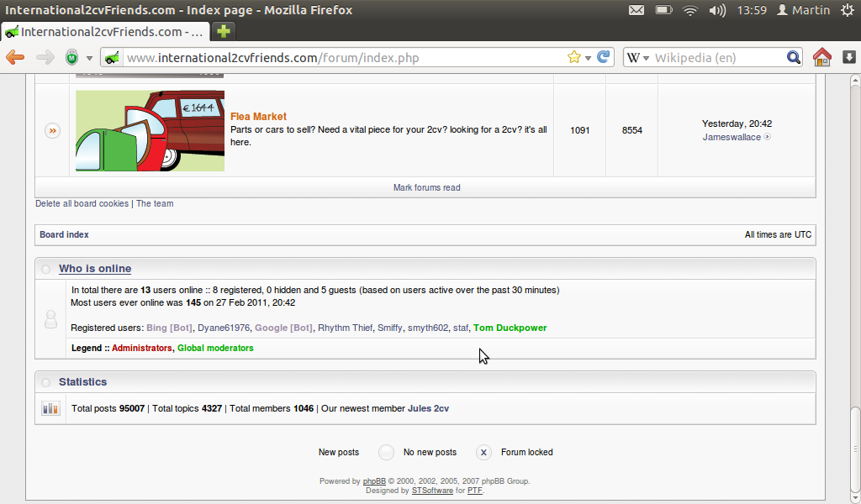Open the STSoftware footer link
The width and height of the screenshot is (861, 504).
click(x=432, y=491)
